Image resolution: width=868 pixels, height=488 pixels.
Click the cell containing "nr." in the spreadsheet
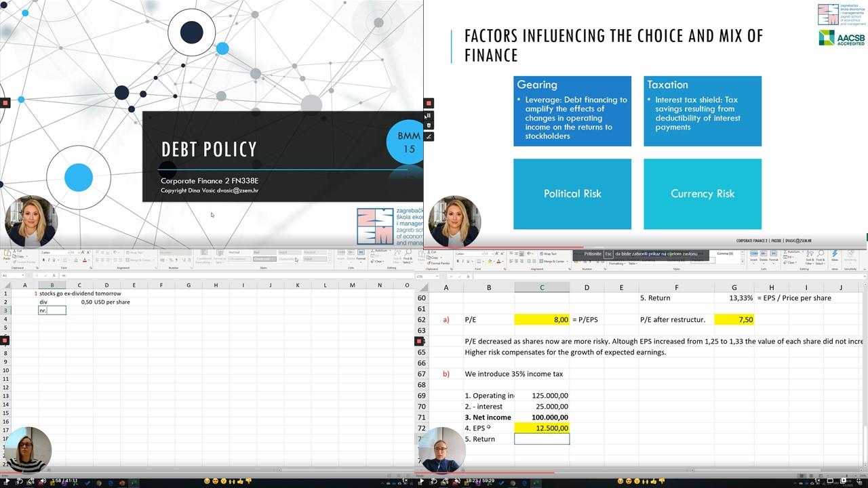(x=52, y=310)
